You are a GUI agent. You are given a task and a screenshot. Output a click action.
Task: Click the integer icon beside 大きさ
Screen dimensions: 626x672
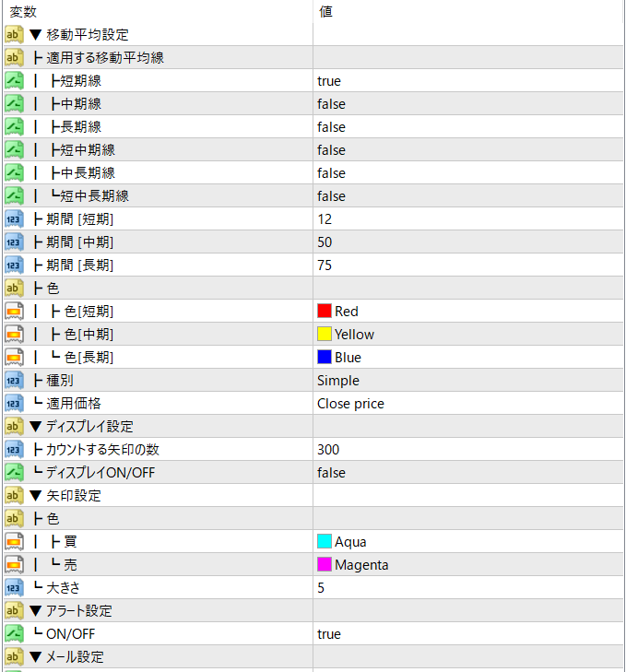tap(14, 588)
